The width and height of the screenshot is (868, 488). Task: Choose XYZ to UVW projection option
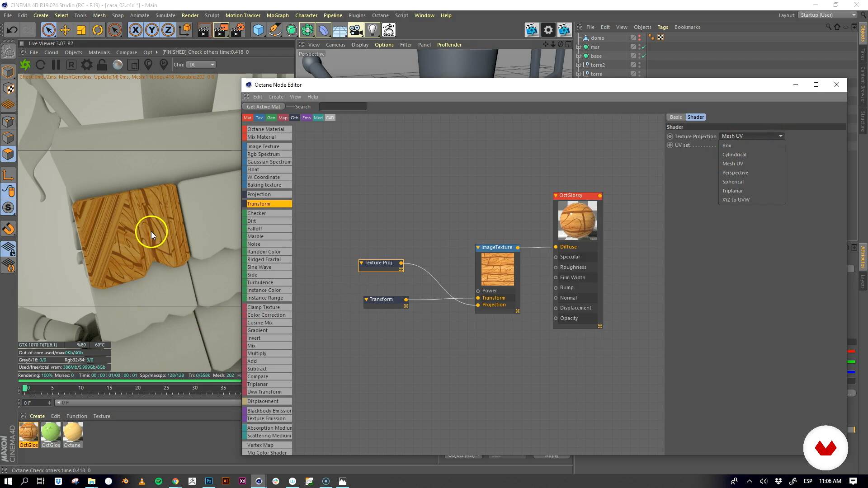coord(751,200)
